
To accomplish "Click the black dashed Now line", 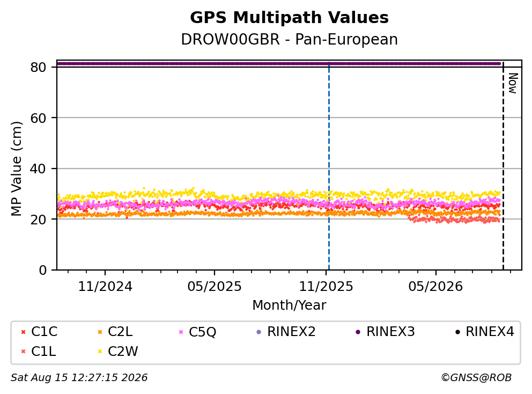I will (503, 166).
